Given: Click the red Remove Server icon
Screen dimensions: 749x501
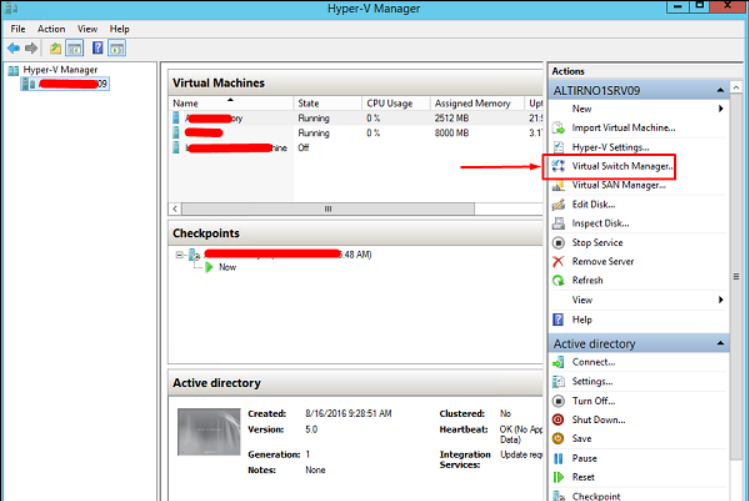Looking at the screenshot, I should tap(559, 261).
